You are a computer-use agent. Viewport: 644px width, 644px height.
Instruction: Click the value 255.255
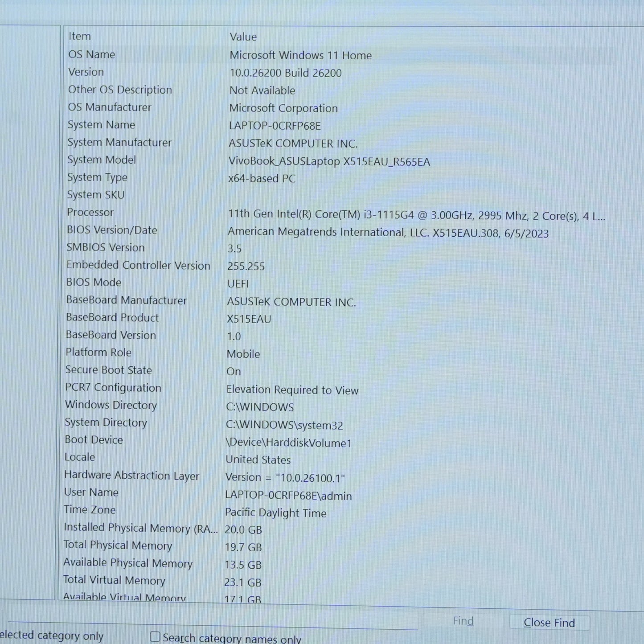click(246, 267)
